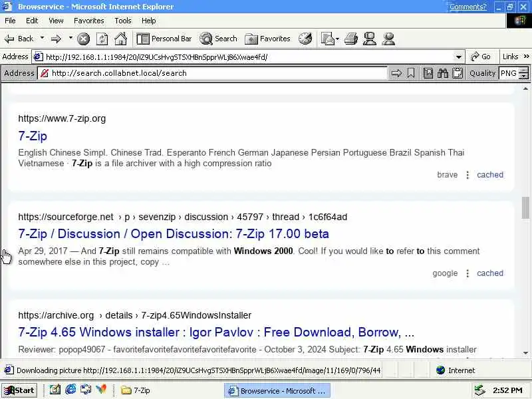Viewport: 532px width, 399px height.
Task: Click the Browservice go arrow icon
Action: pyautogui.click(x=396, y=73)
